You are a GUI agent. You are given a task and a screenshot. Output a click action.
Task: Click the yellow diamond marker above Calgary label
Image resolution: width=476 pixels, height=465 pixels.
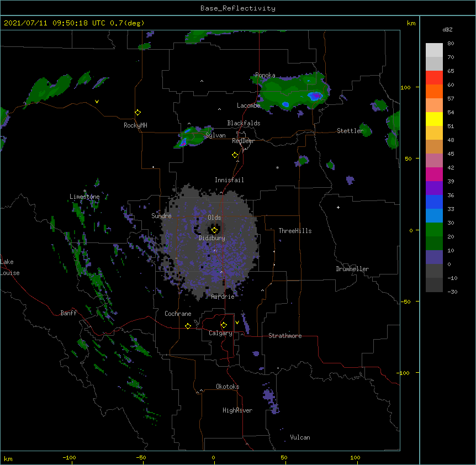click(224, 325)
